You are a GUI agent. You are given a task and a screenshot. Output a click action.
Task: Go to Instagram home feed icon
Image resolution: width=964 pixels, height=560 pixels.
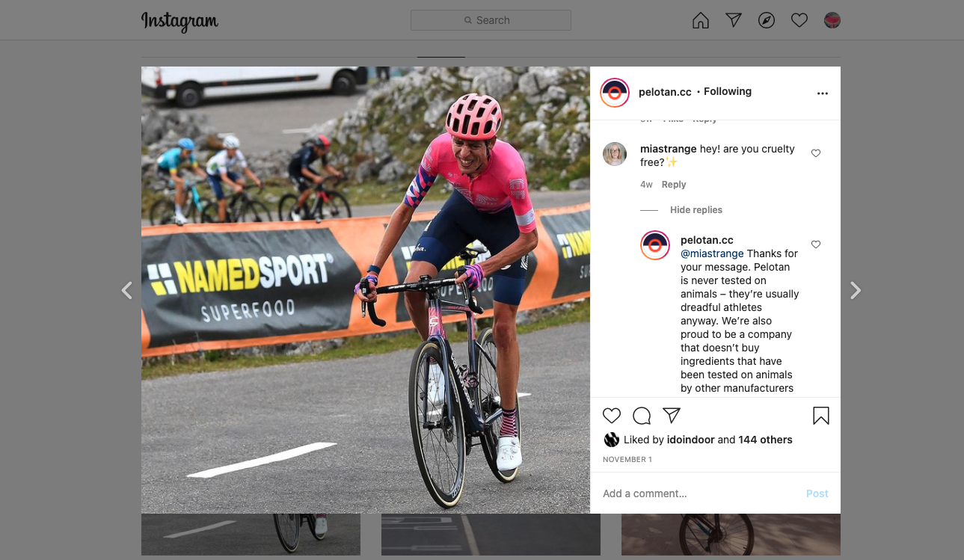pos(701,20)
